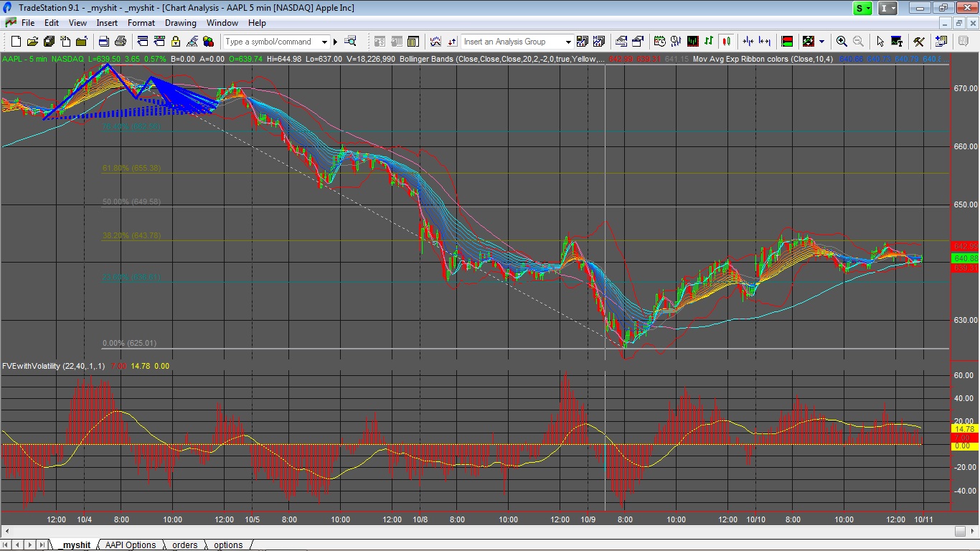Open the Drawing menu
980x551 pixels.
point(181,23)
